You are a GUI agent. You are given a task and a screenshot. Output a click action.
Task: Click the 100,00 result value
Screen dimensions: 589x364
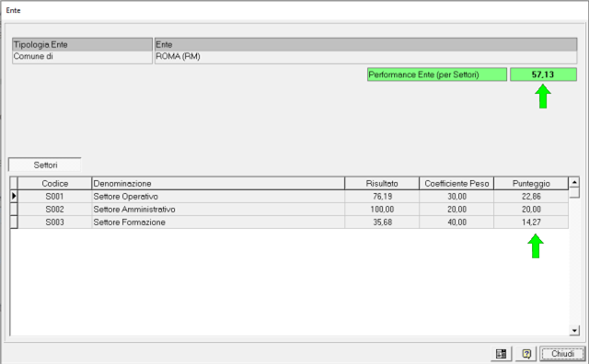click(x=382, y=209)
